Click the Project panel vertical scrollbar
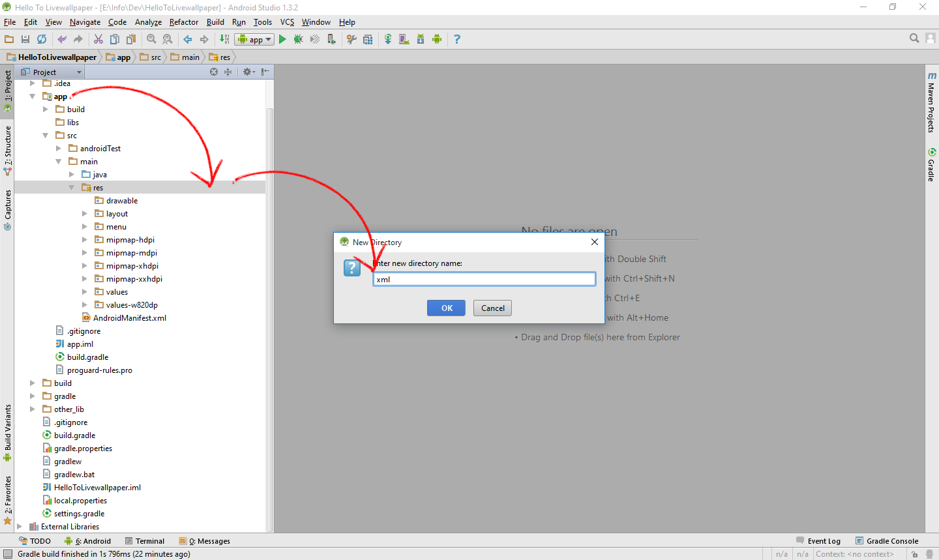 pos(270,319)
